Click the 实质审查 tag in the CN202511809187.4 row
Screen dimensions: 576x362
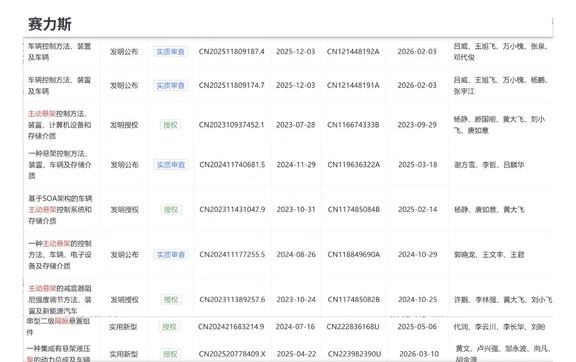170,52
